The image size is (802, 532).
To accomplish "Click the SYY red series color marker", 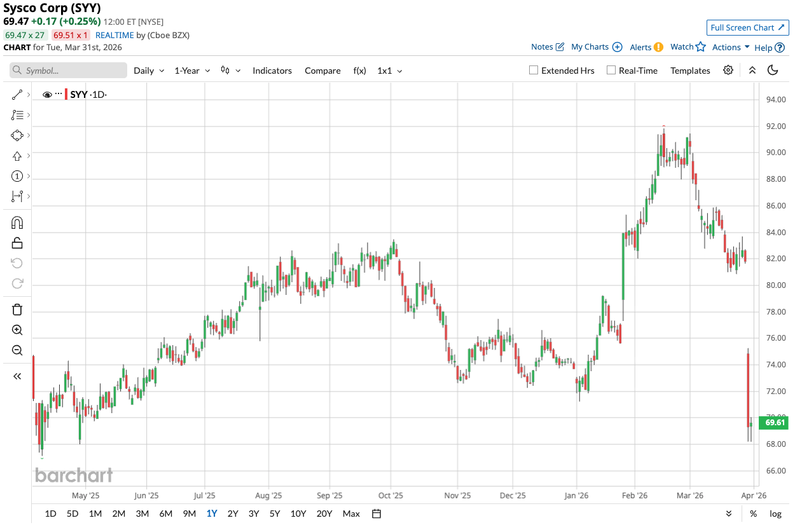I will [66, 95].
